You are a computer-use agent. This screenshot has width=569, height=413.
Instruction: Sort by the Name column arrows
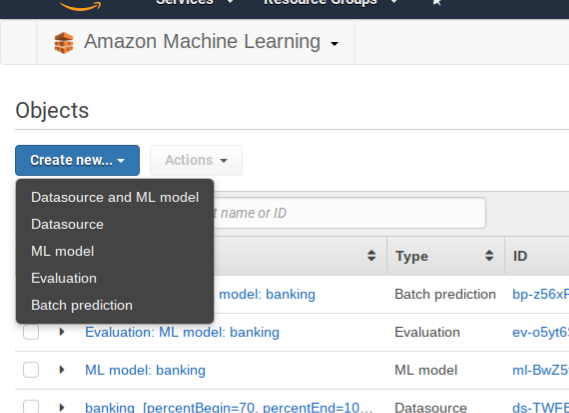(371, 255)
